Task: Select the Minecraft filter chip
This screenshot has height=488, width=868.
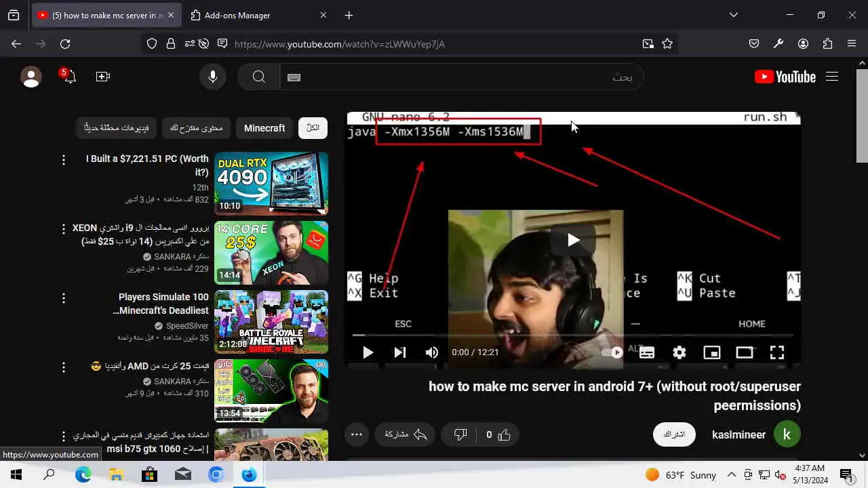Action: click(264, 128)
